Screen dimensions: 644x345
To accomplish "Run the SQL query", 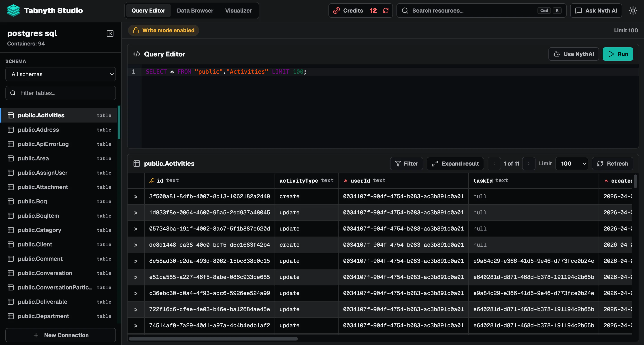I will click(x=618, y=54).
